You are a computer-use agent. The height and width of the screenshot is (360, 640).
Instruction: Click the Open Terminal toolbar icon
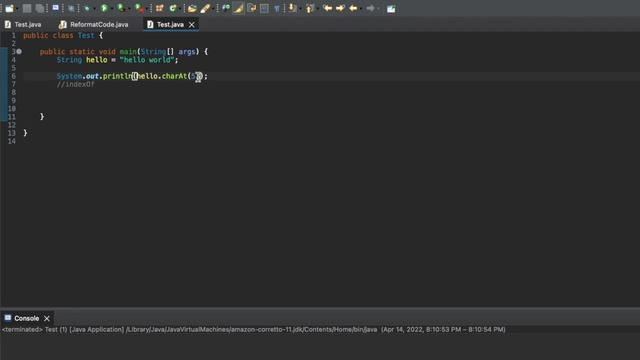[56, 8]
